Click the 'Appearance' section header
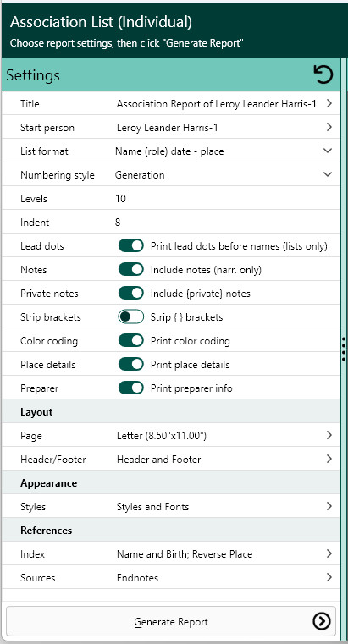348x644 pixels. 48,483
